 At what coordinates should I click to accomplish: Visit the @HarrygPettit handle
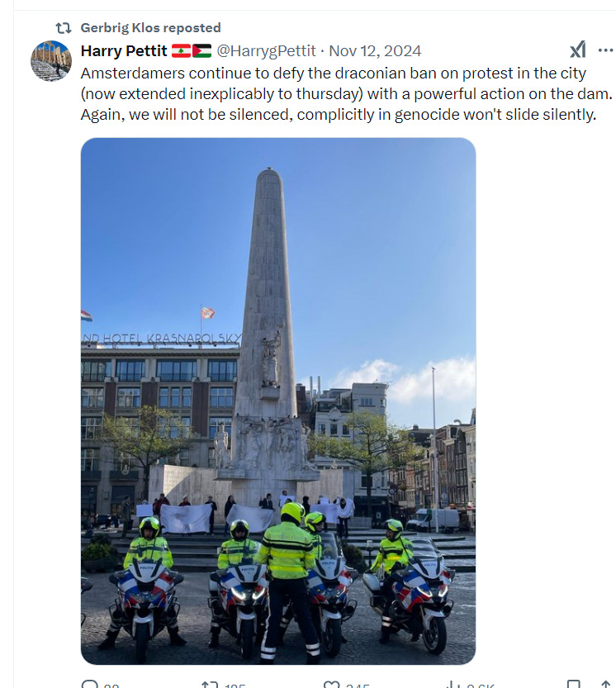[x=266, y=51]
